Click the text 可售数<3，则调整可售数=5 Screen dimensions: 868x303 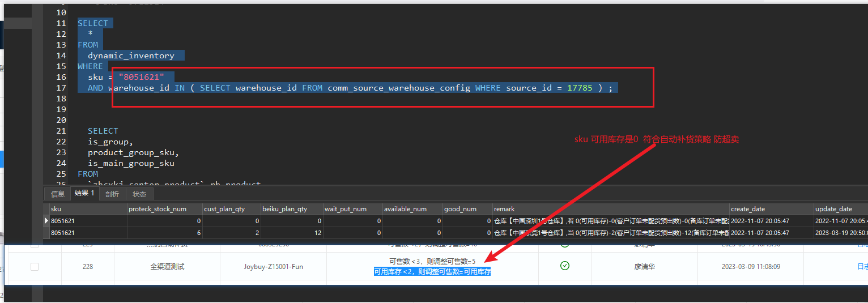point(432,261)
